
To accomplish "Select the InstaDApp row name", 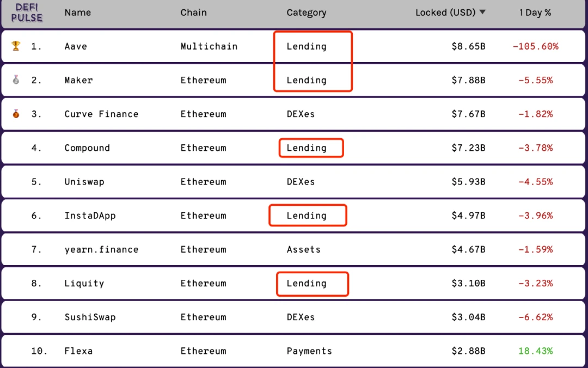I will coord(90,216).
